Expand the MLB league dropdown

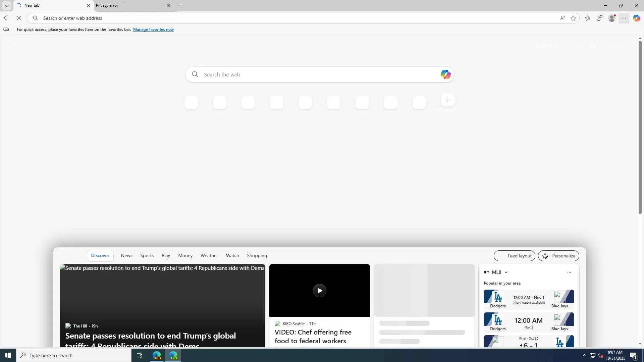coord(506,273)
